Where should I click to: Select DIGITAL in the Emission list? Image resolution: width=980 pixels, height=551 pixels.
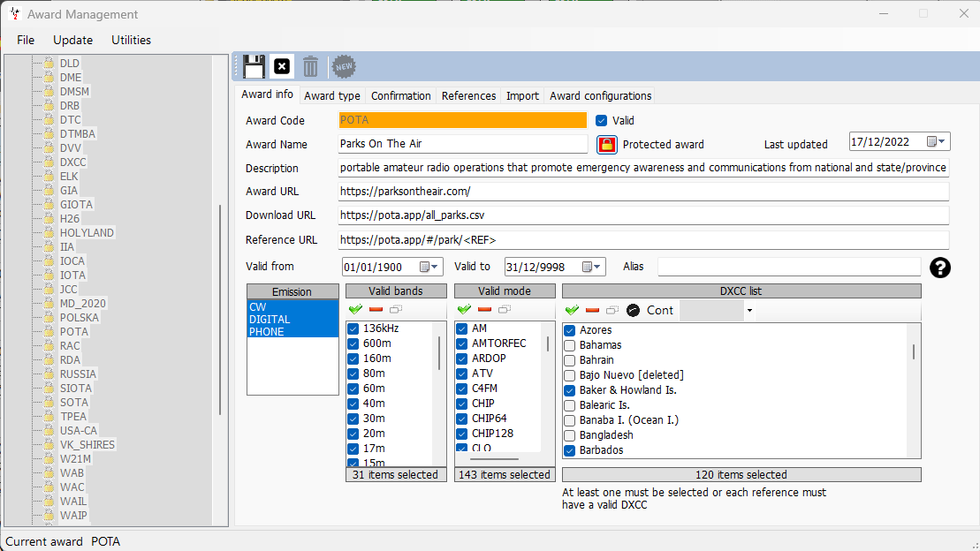(x=292, y=320)
